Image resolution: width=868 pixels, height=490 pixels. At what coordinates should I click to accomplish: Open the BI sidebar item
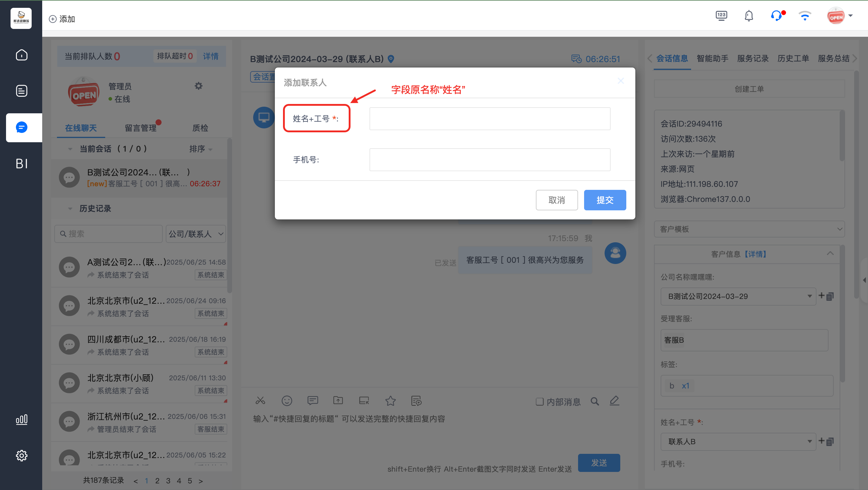(22, 164)
